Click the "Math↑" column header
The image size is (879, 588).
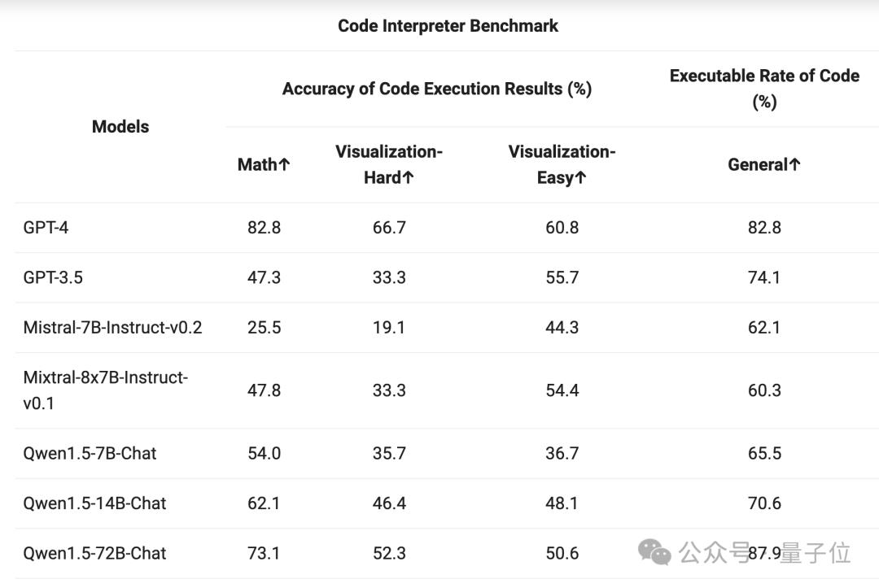(x=264, y=164)
